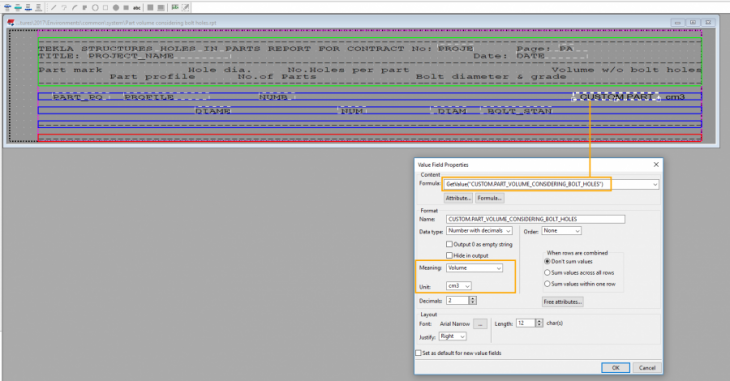Open the Formula combo box dropdown
Image resolution: width=730 pixels, height=381 pixels.
tap(655, 184)
